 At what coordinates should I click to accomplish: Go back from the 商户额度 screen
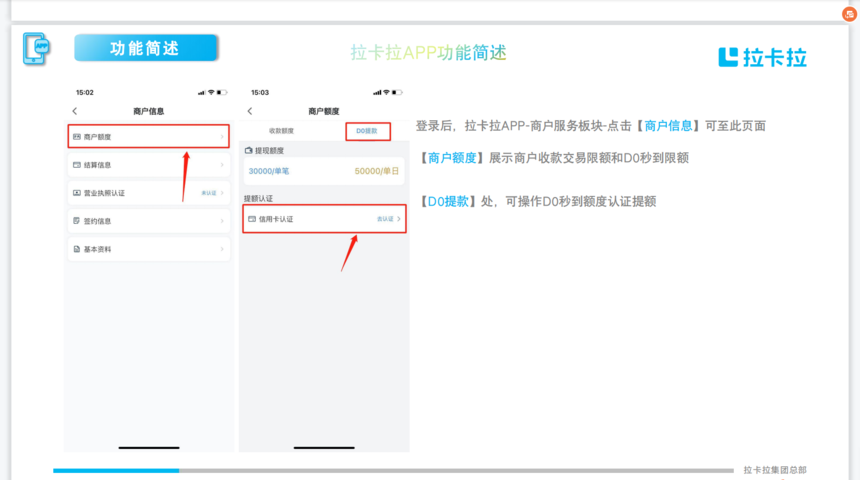click(250, 111)
